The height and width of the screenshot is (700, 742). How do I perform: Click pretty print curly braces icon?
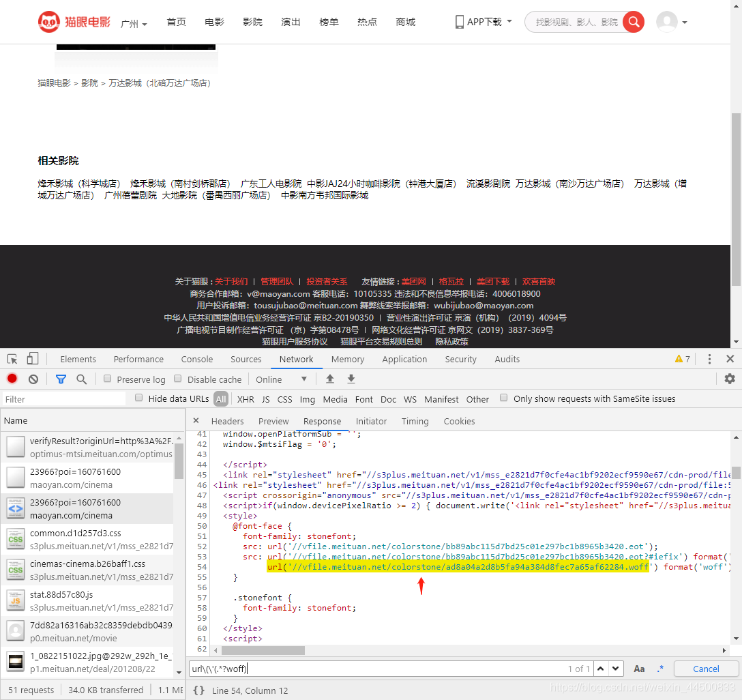click(x=199, y=690)
